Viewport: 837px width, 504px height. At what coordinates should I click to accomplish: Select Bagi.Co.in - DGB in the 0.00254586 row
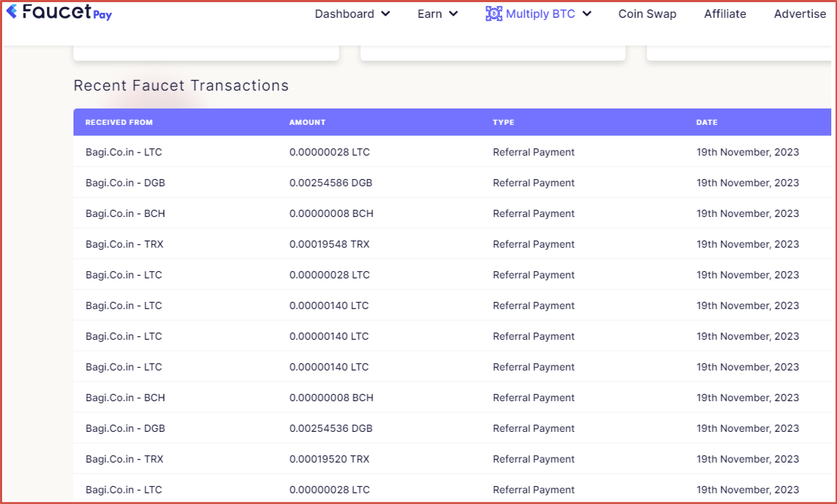coord(125,183)
